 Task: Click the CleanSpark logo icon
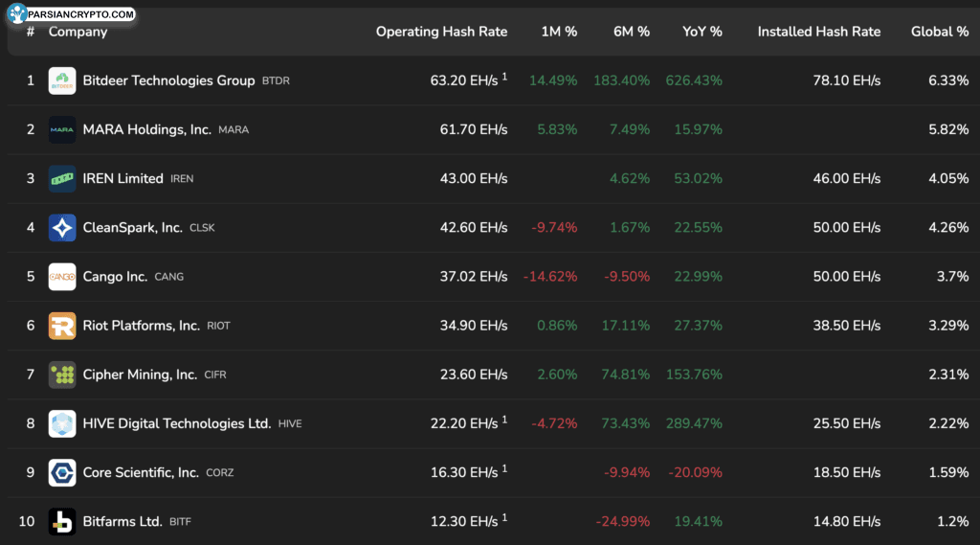[62, 228]
